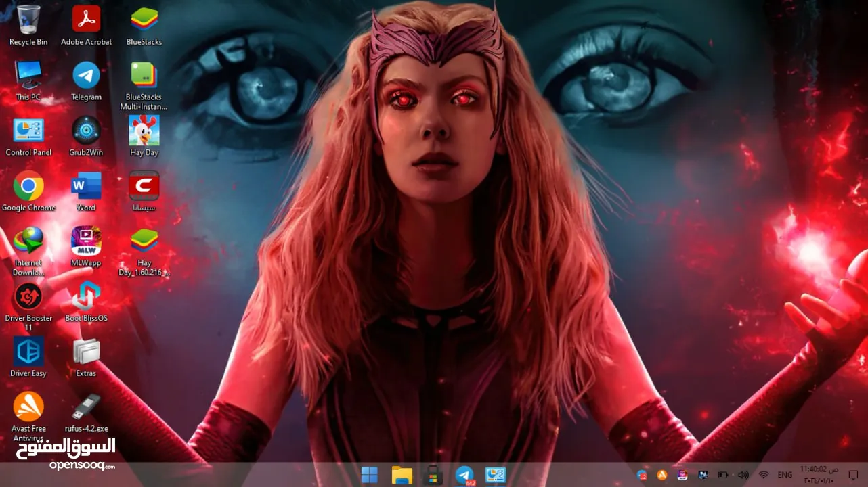Launch the Hay Day game icon

[x=144, y=136]
